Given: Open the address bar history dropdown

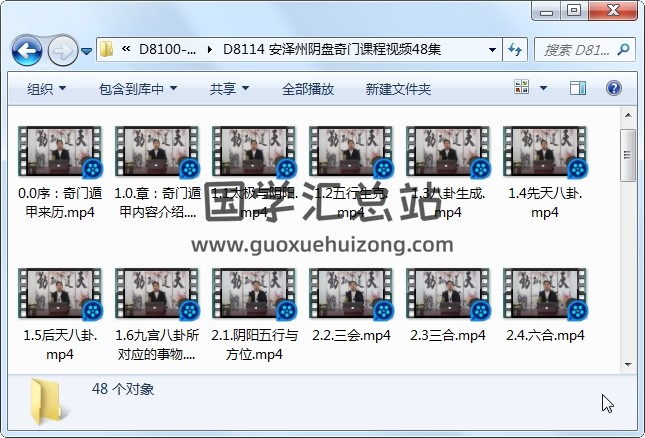Looking at the screenshot, I should (492, 50).
